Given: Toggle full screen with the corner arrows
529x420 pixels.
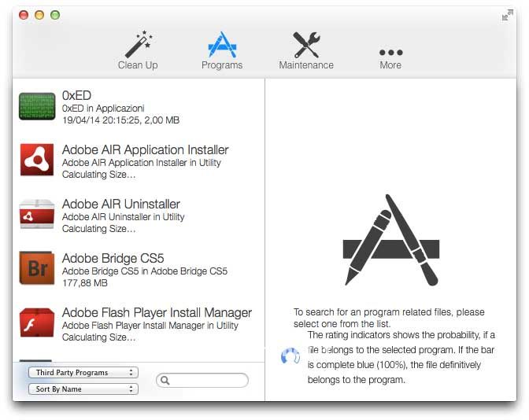Looking at the screenshot, I should click(507, 15).
